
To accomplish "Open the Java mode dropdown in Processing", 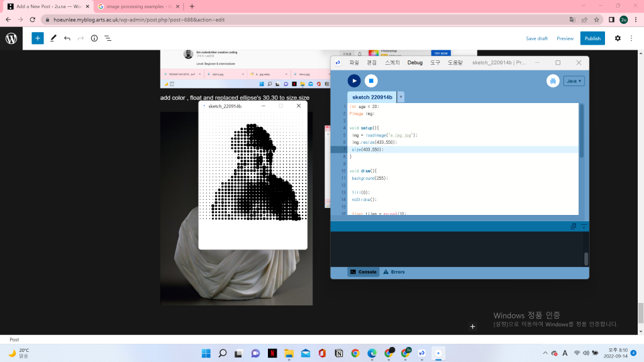I will (x=574, y=81).
